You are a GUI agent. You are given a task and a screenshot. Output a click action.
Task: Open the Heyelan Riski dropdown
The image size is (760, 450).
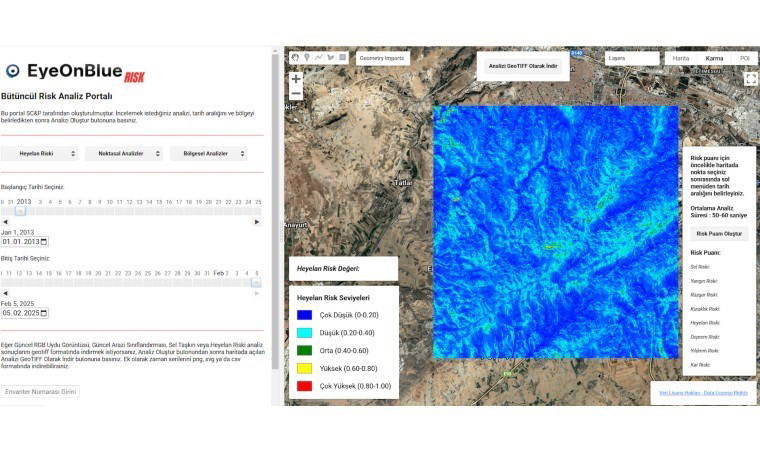pyautogui.click(x=39, y=154)
